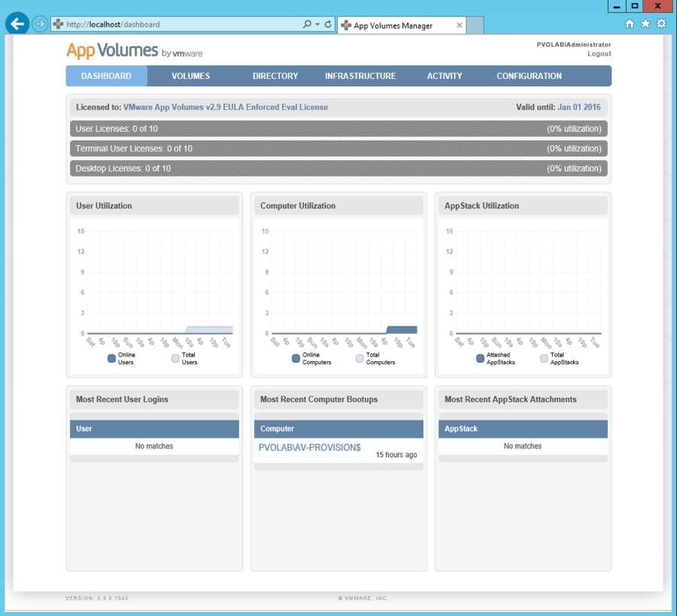Open address bar autocomplete dropdown arrow
The image size is (677, 616).
click(317, 24)
